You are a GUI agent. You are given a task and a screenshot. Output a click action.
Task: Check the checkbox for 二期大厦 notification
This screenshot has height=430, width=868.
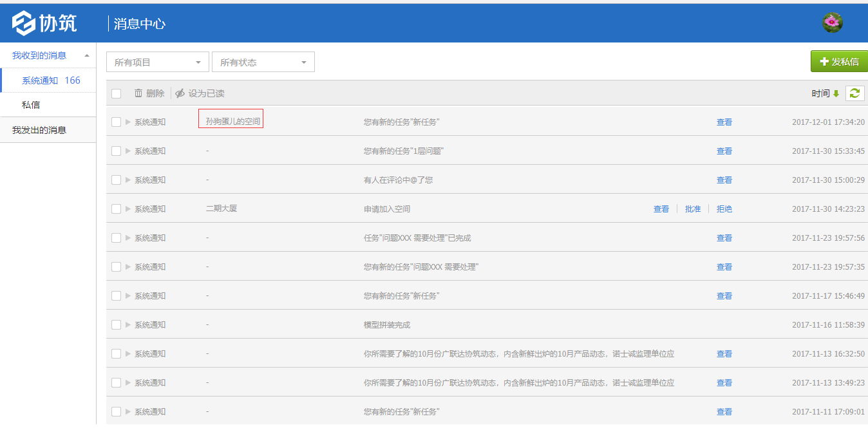[116, 208]
